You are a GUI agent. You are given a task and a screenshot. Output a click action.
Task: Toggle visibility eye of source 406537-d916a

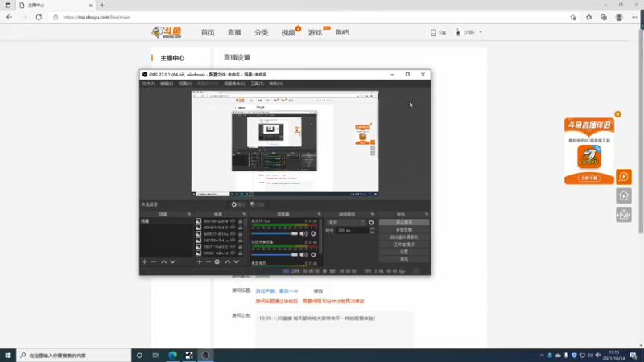click(x=233, y=234)
